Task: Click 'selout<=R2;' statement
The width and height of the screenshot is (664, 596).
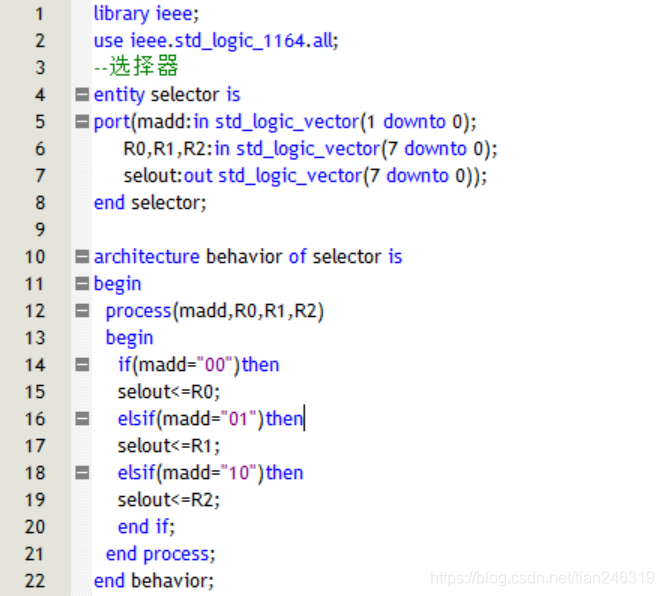Action: click(x=169, y=500)
